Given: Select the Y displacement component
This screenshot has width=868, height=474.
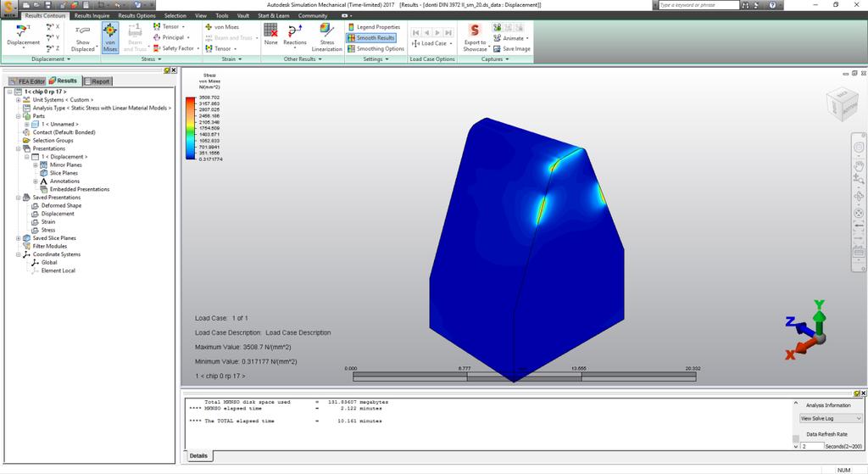Looking at the screenshot, I should point(53,37).
